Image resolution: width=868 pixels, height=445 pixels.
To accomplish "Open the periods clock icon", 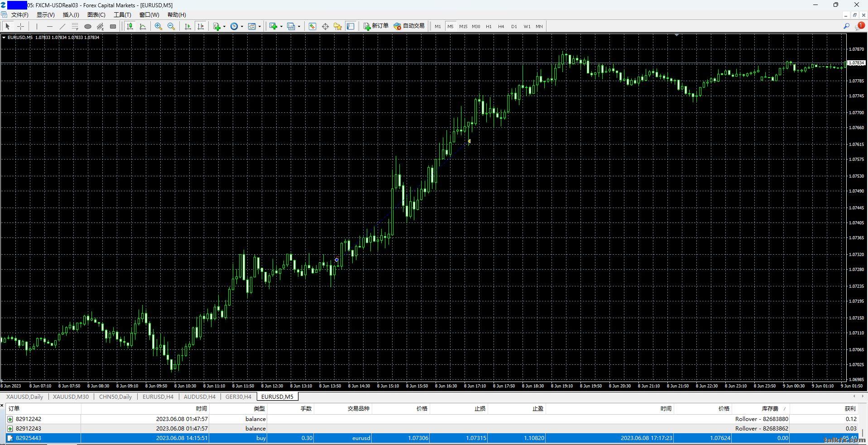I will point(234,26).
